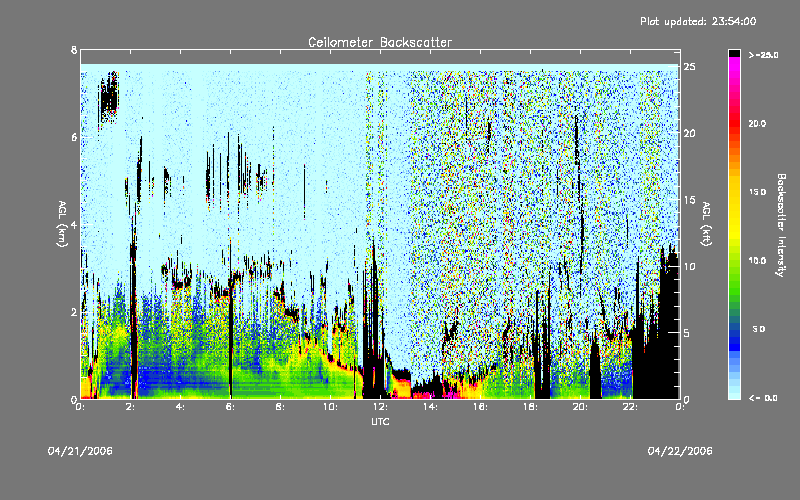Image resolution: width=800 pixels, height=500 pixels.
Task: Click the 2 tick on the km axis
Action: (74, 312)
